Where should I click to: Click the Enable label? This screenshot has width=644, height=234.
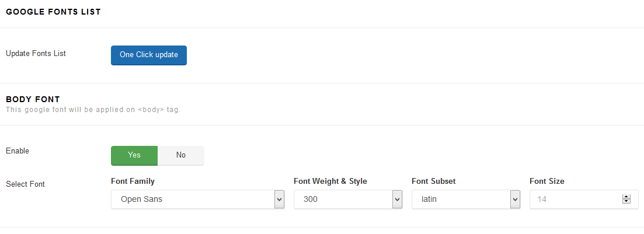tap(18, 151)
